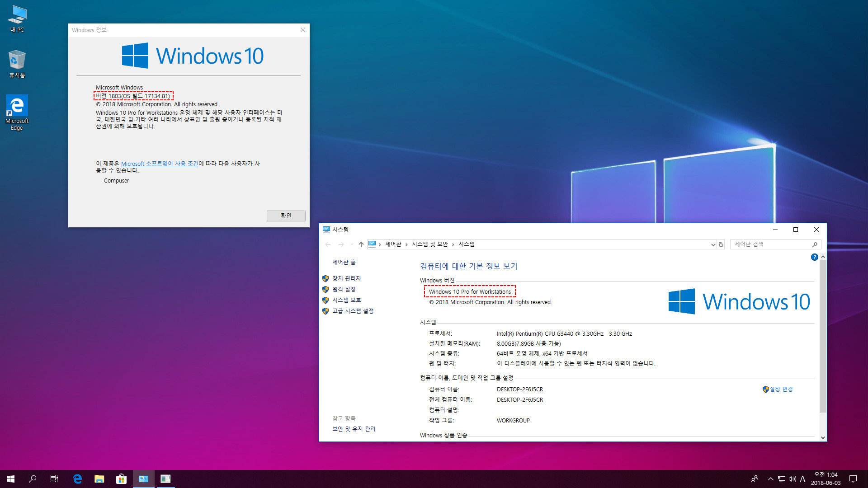Select RAM value 8.00GB(7.89GB 사용 가능)
This screenshot has height=488, width=868.
pos(528,344)
